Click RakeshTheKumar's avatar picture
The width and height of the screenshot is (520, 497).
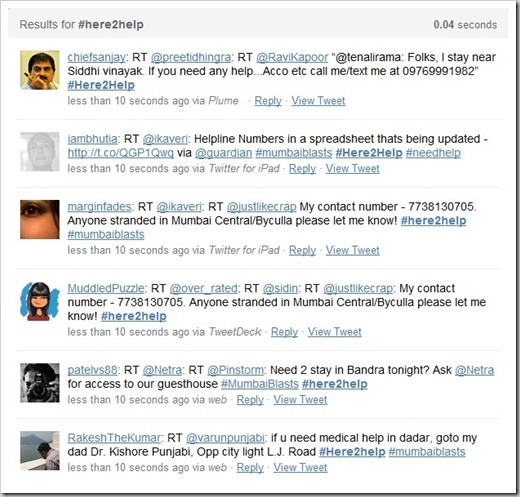tap(40, 451)
